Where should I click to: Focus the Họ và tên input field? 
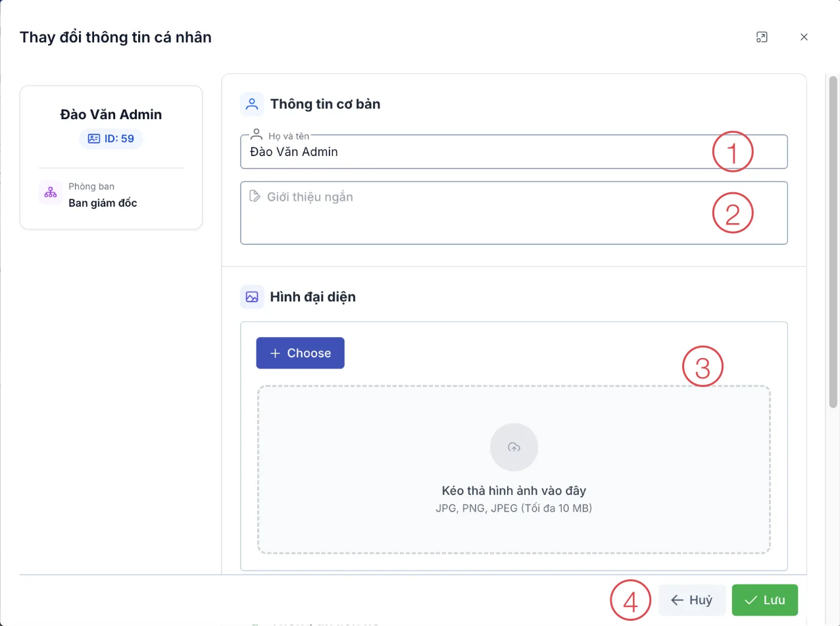pyautogui.click(x=514, y=152)
